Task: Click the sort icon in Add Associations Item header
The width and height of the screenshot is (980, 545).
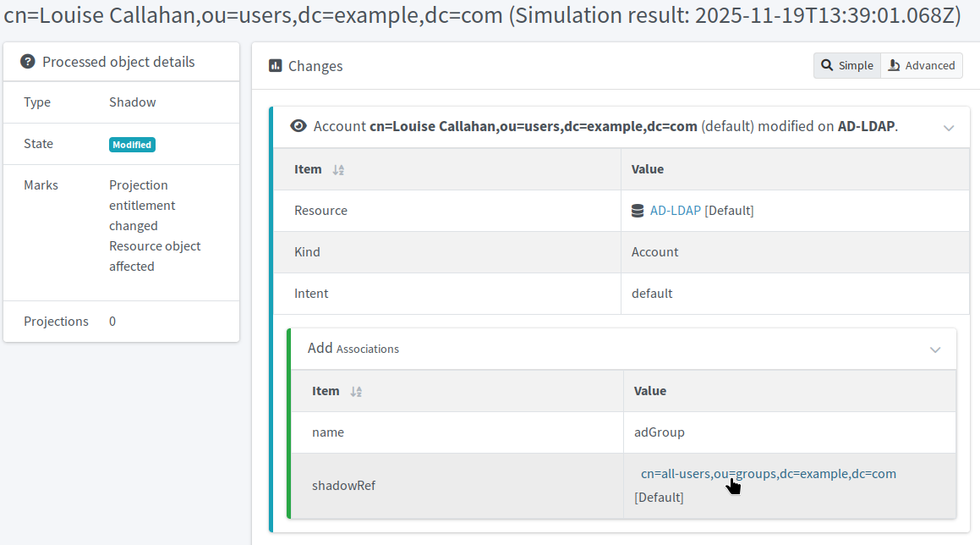Action: [x=355, y=391]
